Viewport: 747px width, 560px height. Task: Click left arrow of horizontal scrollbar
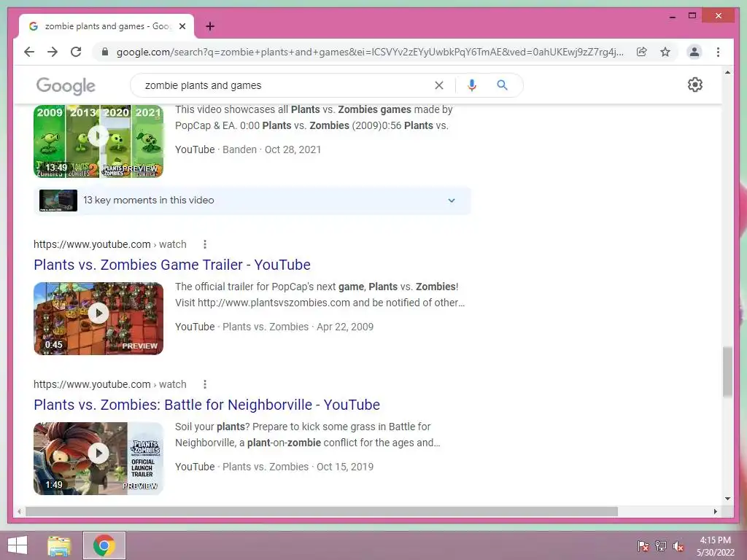point(18,511)
